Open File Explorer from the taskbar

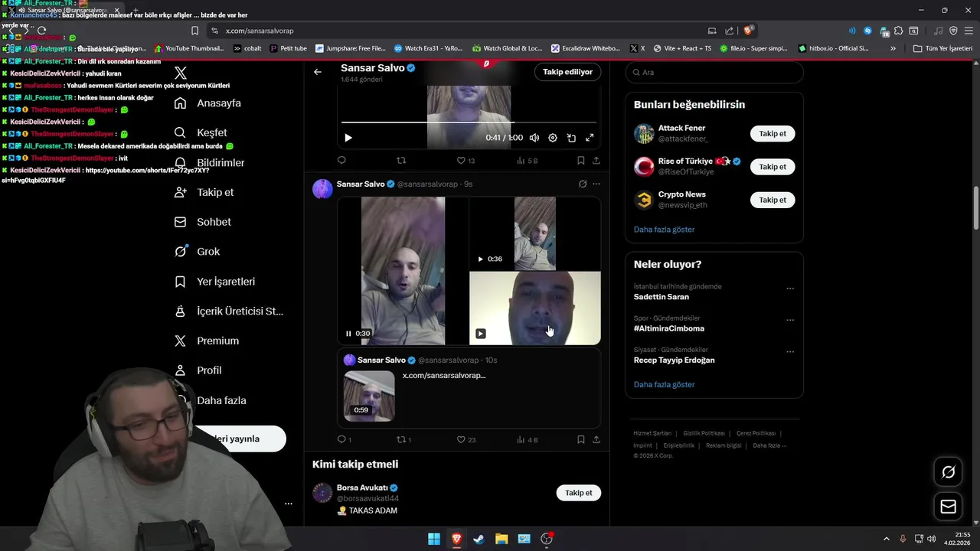coord(501,539)
